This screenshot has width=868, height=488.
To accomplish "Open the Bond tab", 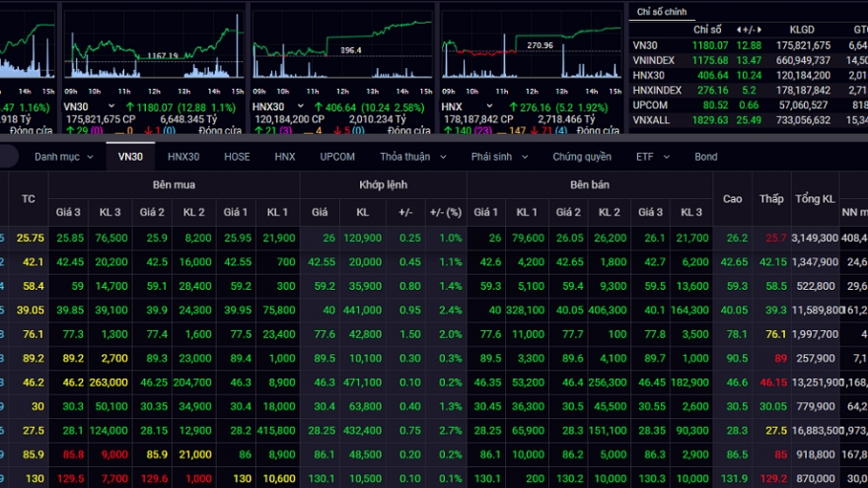I will (x=705, y=157).
